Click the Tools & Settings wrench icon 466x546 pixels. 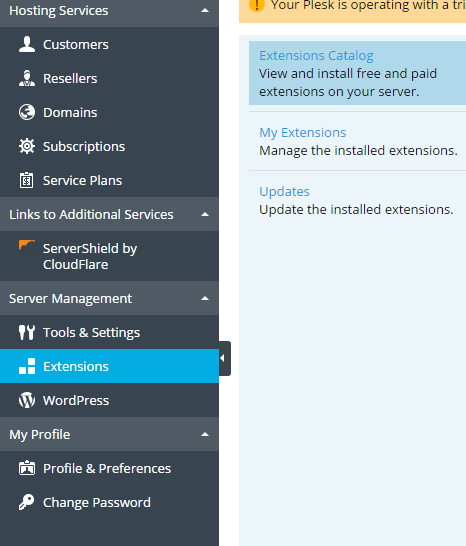pos(27,333)
